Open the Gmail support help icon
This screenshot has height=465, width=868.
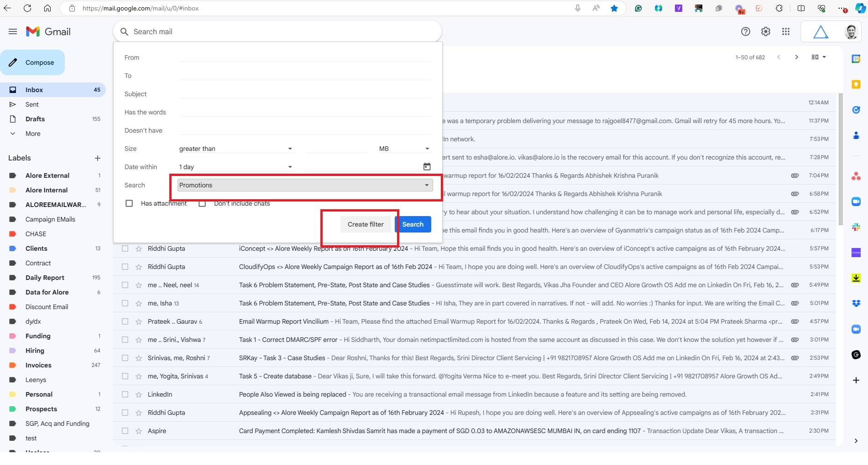click(x=746, y=31)
